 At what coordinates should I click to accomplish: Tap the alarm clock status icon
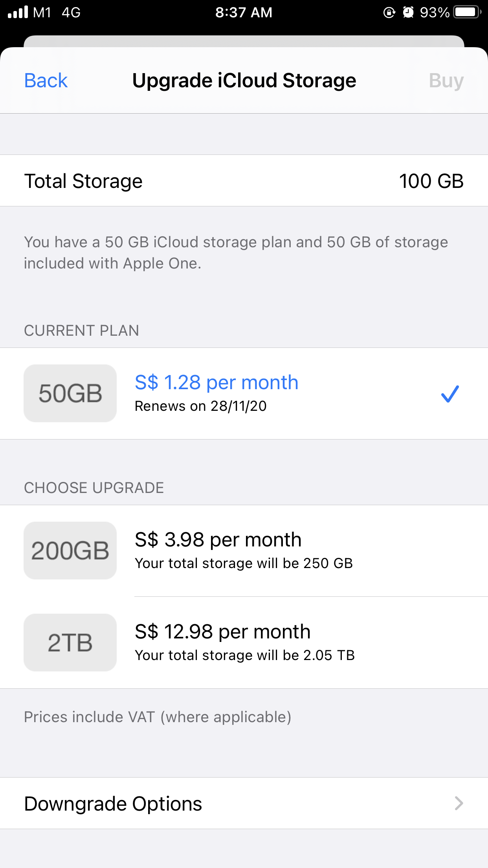(408, 12)
